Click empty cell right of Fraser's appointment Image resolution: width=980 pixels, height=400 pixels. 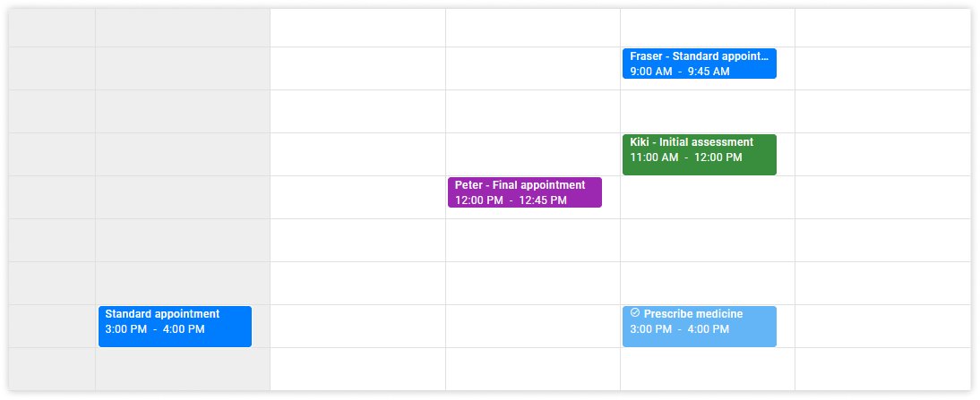[x=882, y=68]
